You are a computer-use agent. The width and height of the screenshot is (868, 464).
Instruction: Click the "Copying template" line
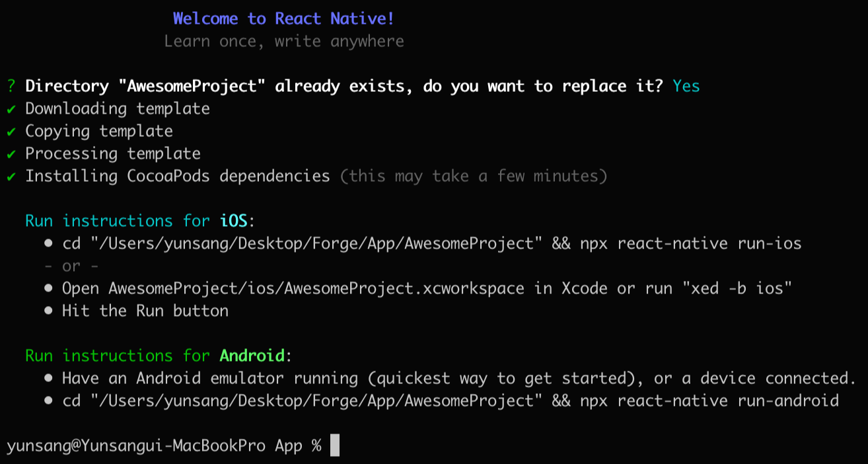click(x=99, y=131)
